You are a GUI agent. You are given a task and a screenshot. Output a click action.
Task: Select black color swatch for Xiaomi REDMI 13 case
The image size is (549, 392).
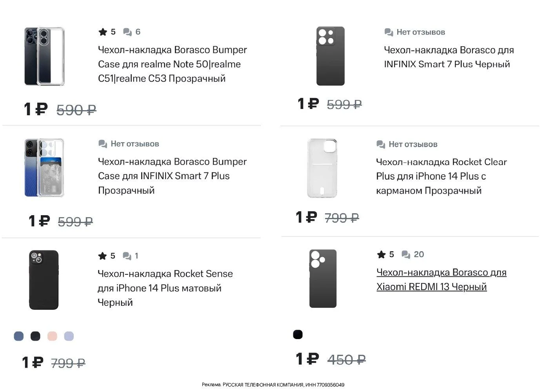click(298, 335)
